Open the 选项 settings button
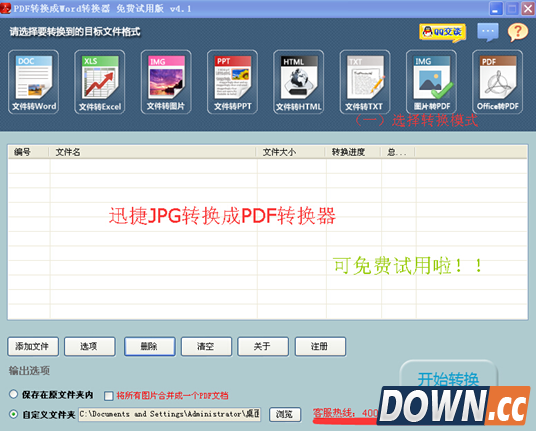Viewport: 536px width, 431px height. pos(90,347)
